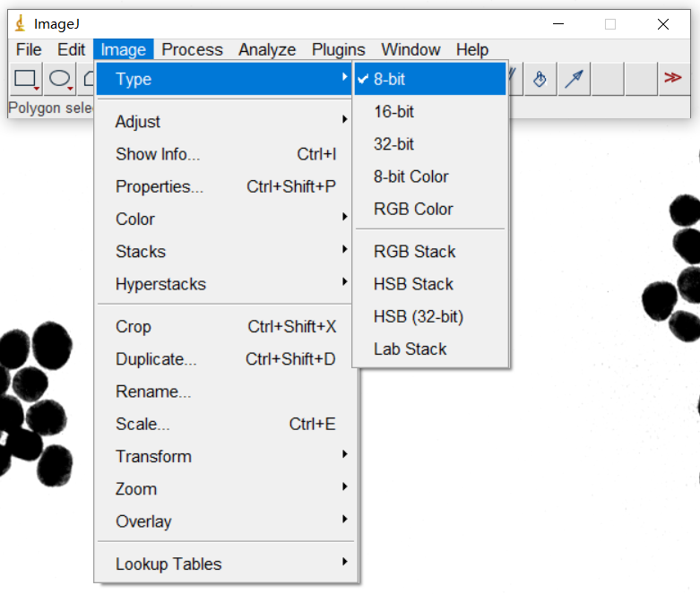
Task: Convert image to HSB Stack
Action: pyautogui.click(x=413, y=284)
